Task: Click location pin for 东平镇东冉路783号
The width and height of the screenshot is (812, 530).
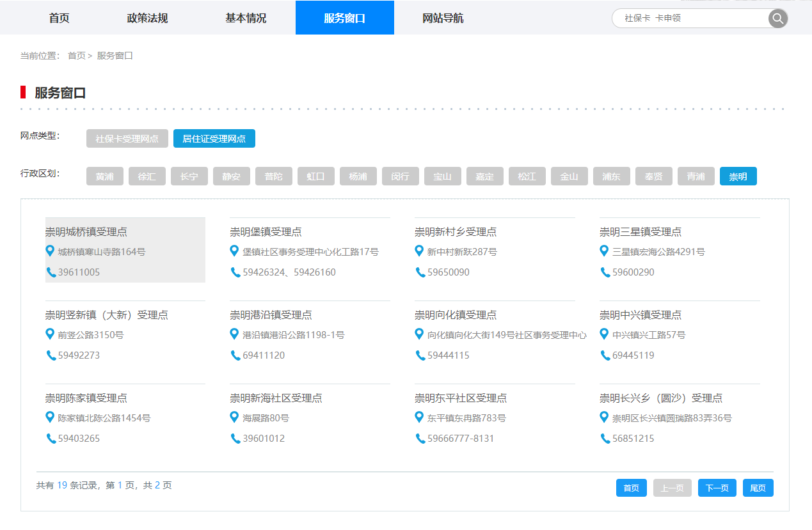Action: click(x=419, y=417)
